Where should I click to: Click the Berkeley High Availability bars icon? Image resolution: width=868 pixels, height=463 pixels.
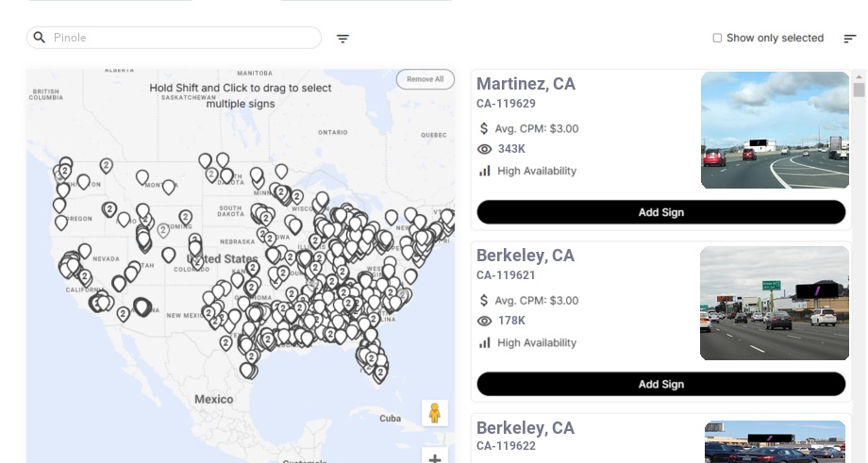point(485,342)
